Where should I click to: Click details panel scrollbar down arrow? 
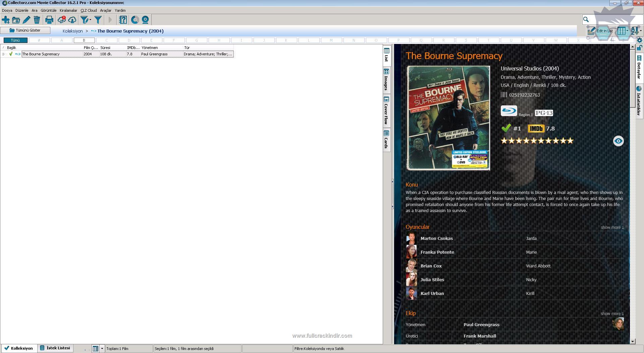633,341
